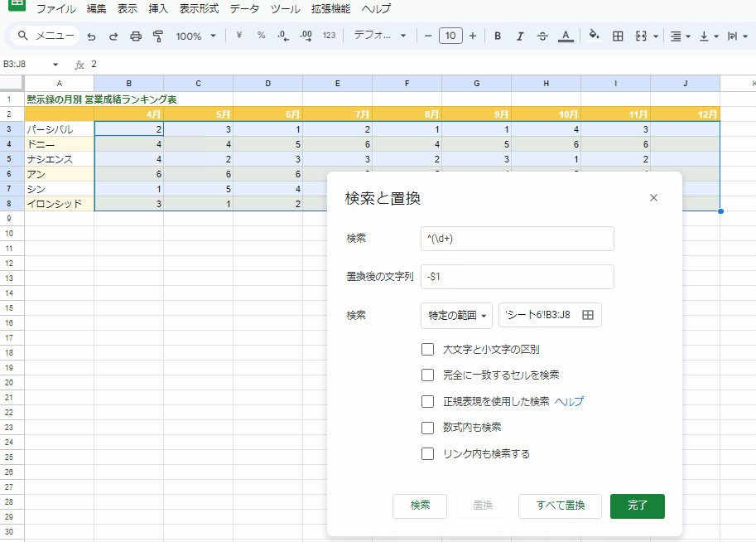Open the 拡張機能 menu

(x=330, y=8)
